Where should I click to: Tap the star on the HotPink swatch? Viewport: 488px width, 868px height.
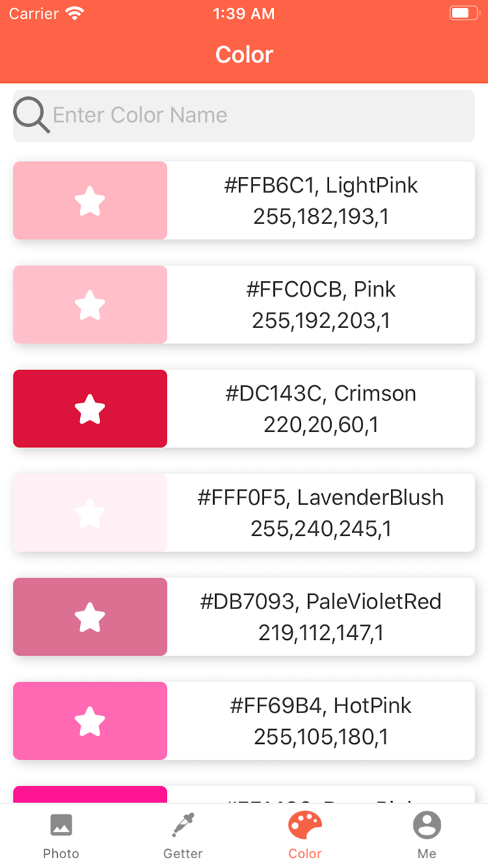coord(89,720)
